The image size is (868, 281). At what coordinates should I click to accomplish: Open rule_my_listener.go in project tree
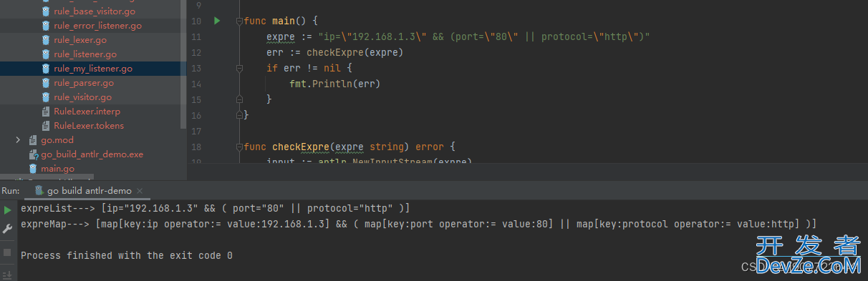tap(93, 69)
